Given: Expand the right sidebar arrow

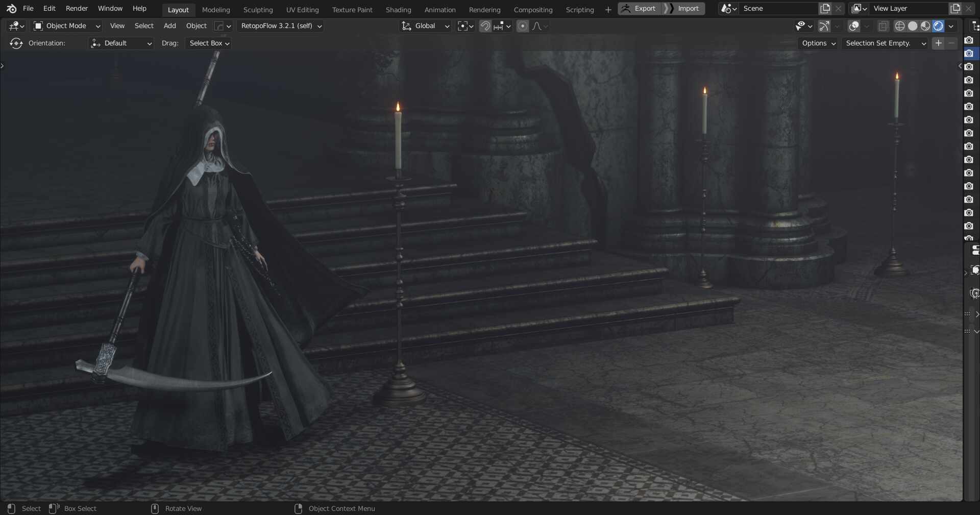Looking at the screenshot, I should (960, 65).
